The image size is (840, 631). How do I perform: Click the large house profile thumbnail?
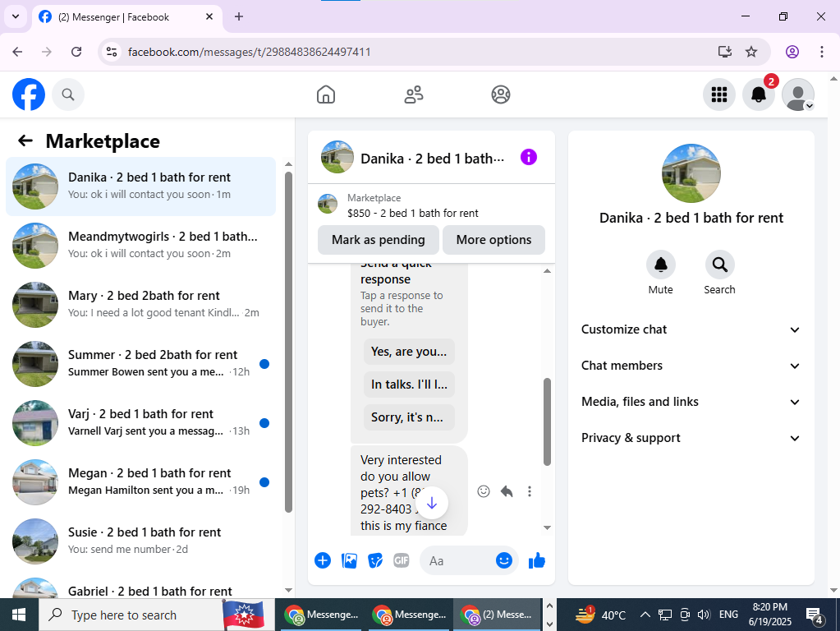point(691,173)
